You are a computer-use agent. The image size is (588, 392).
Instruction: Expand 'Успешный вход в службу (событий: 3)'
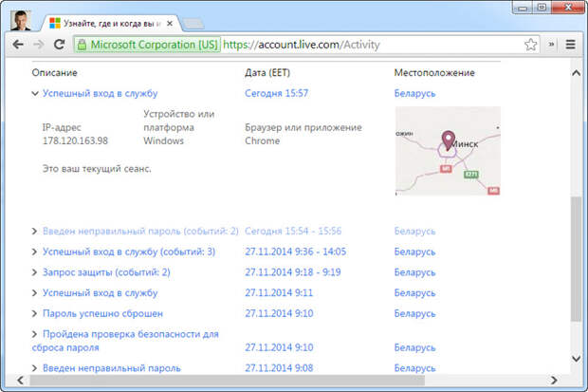34,252
